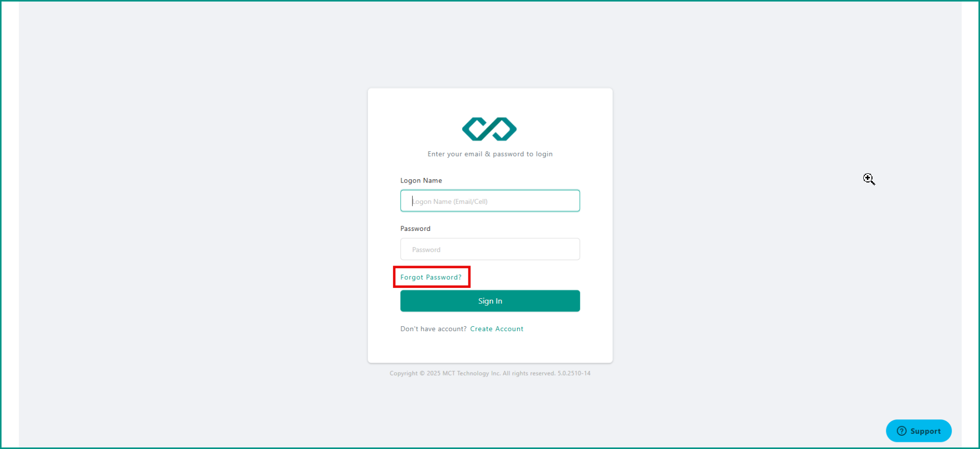The image size is (980, 449).
Task: Open the Create Account link
Action: (x=496, y=329)
